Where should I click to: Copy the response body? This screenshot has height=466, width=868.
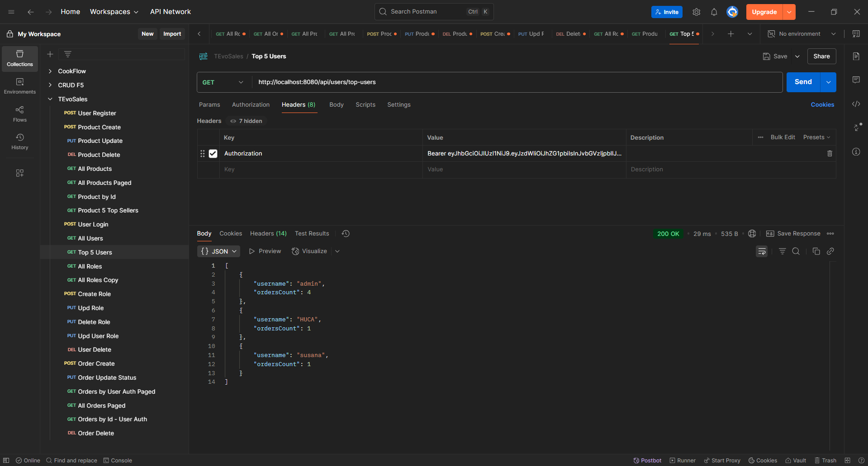(x=816, y=251)
